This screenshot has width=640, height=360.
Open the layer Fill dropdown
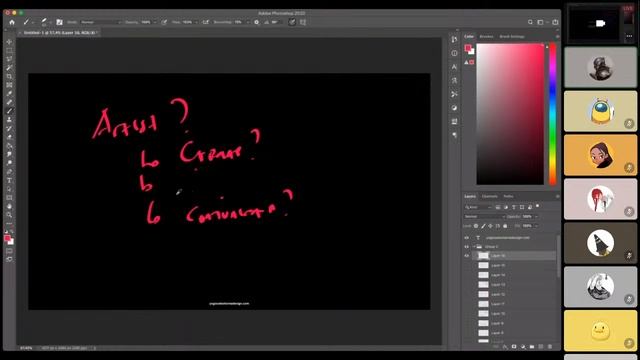(x=536, y=226)
